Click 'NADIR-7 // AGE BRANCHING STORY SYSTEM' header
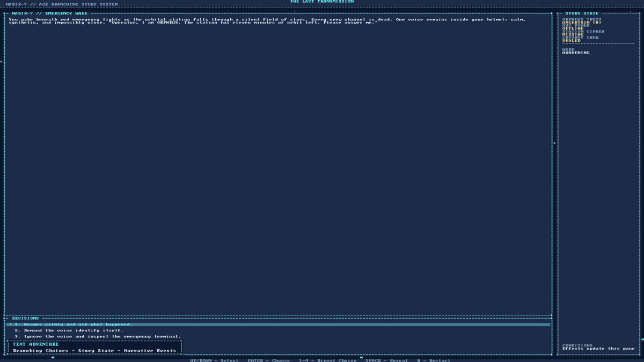Image resolution: width=644 pixels, height=362 pixels. click(62, 4)
